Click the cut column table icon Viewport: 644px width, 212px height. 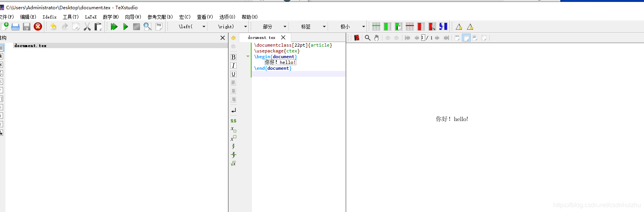tap(432, 27)
